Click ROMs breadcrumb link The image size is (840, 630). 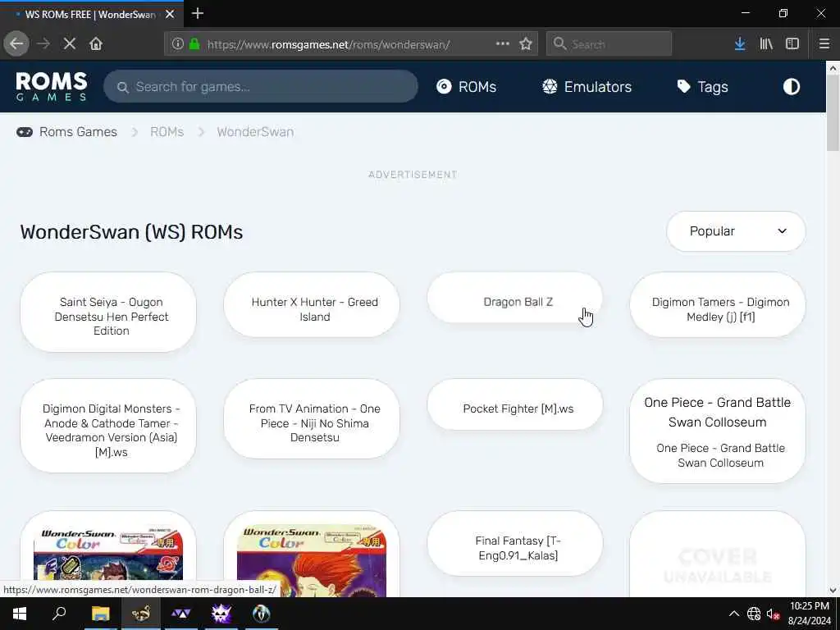click(167, 132)
